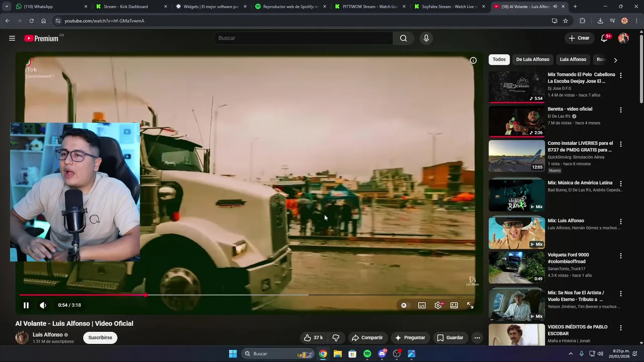The width and height of the screenshot is (644, 362).
Task: Open options for Mix Tomando El Pelo video
Action: 620,75
